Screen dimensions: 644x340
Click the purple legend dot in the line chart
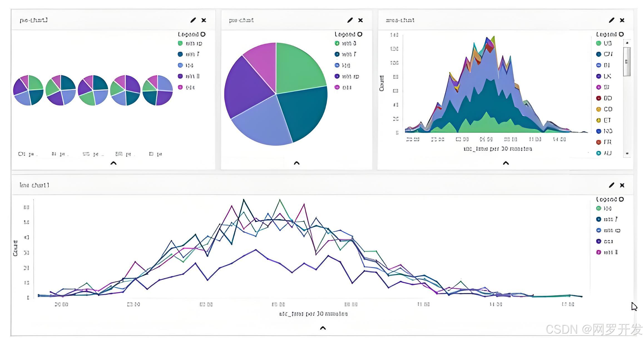point(599,241)
